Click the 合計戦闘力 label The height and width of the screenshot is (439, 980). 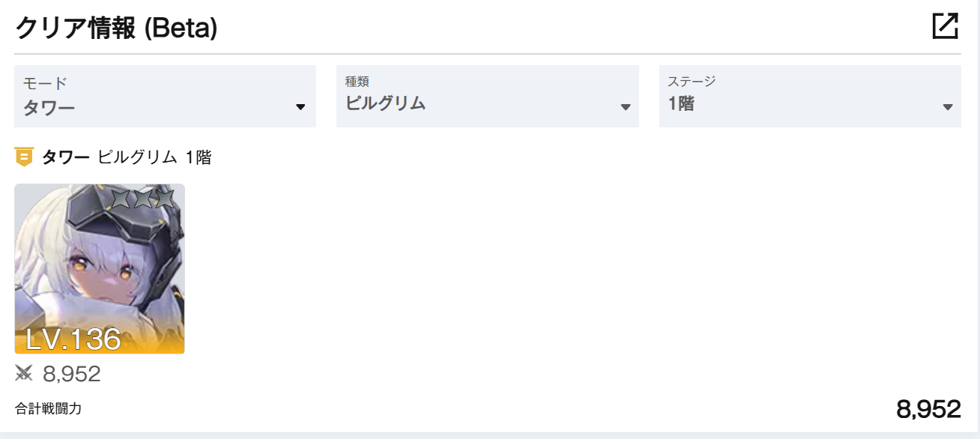pyautogui.click(x=48, y=409)
